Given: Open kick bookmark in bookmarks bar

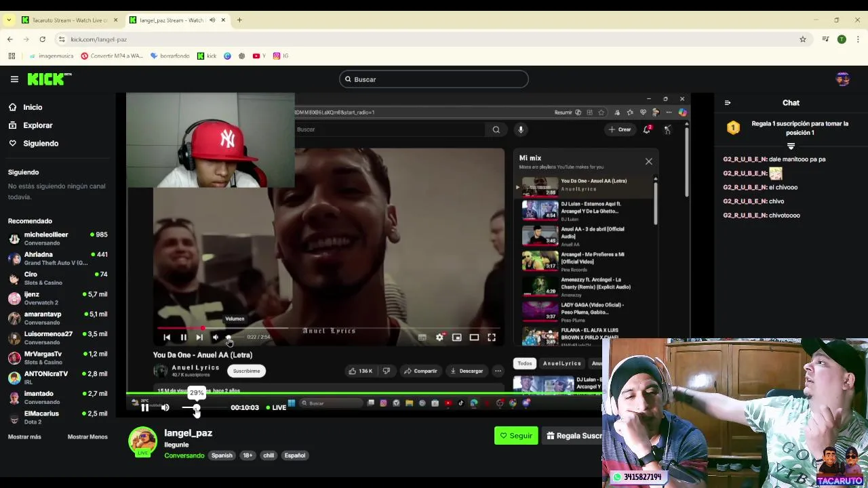Looking at the screenshot, I should (207, 56).
